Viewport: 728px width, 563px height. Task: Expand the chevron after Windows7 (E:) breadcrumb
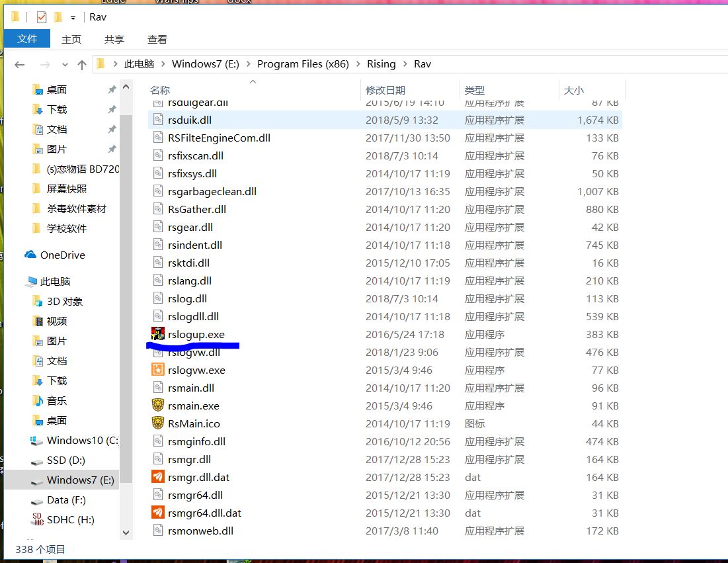coord(249,64)
